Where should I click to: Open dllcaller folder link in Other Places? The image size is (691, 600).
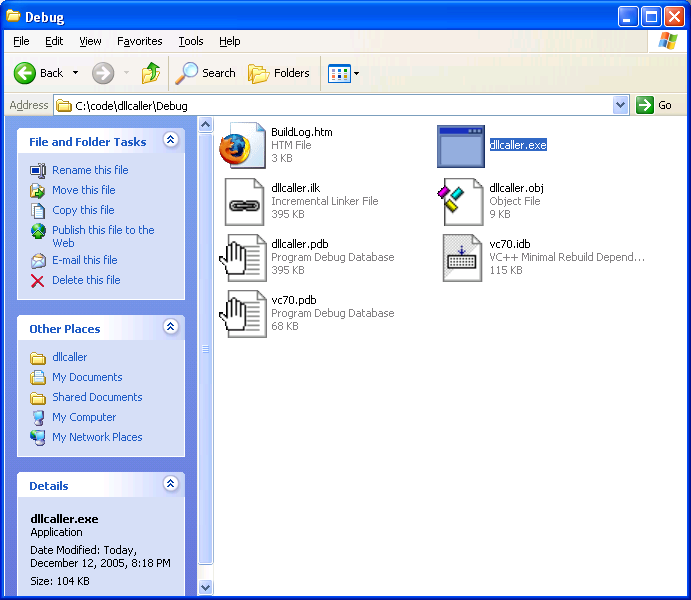click(69, 357)
